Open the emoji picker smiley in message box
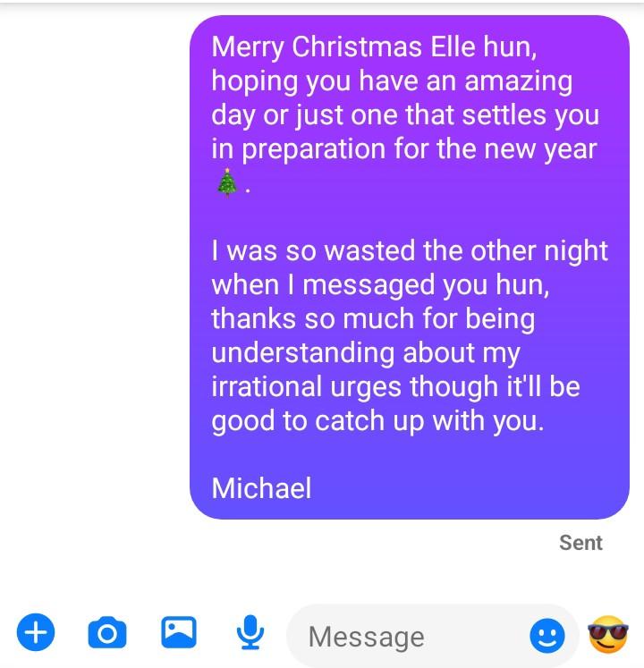The image size is (644, 668). coord(547,636)
